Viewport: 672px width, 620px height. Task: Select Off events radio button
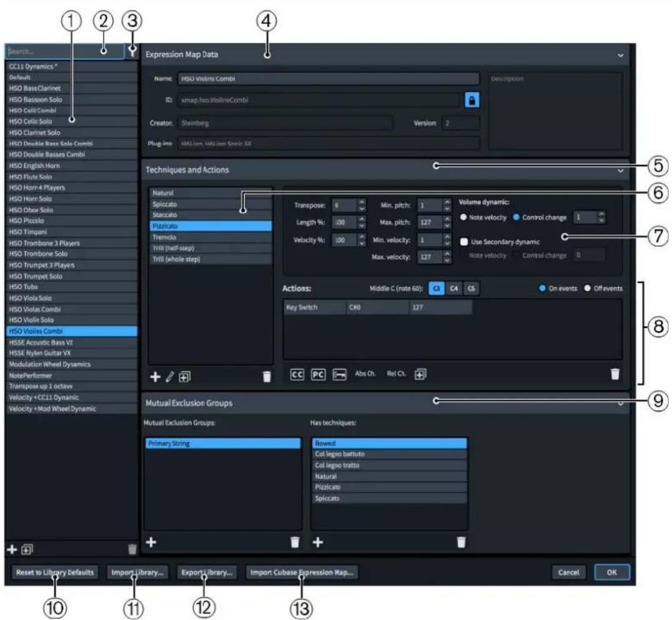pyautogui.click(x=588, y=288)
